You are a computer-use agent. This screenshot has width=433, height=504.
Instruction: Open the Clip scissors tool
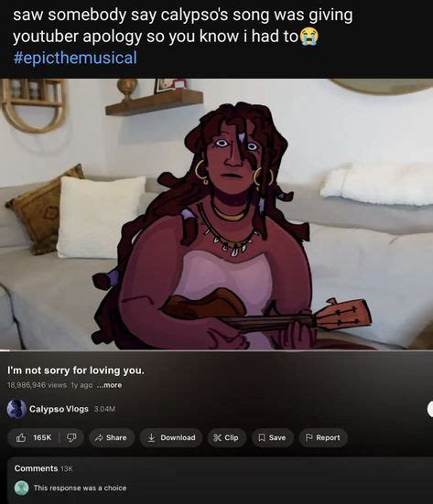point(226,437)
